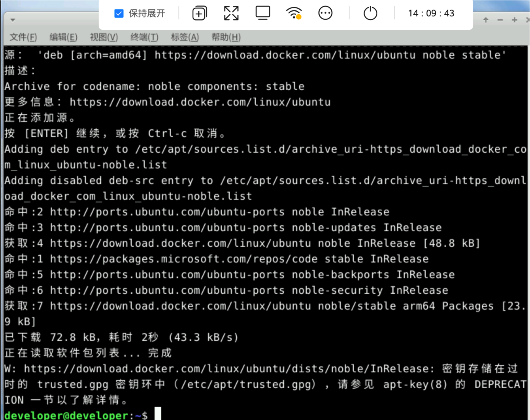The width and height of the screenshot is (530, 420).
Task: Click the 按 [ENTER] 继续 line
Action: 115,134
